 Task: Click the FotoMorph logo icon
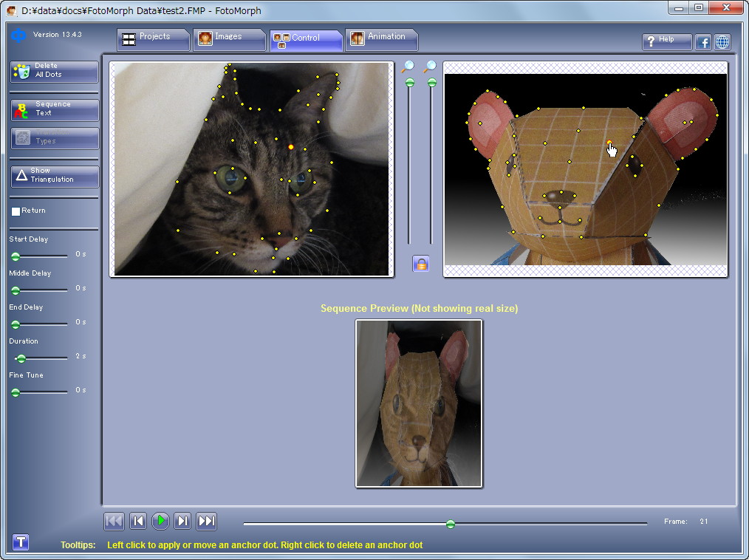[18, 35]
